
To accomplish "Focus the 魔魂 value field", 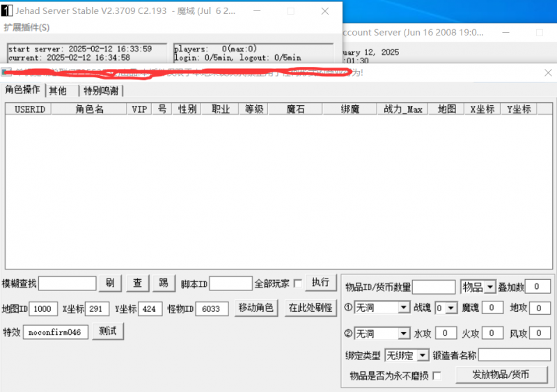I will (492, 308).
